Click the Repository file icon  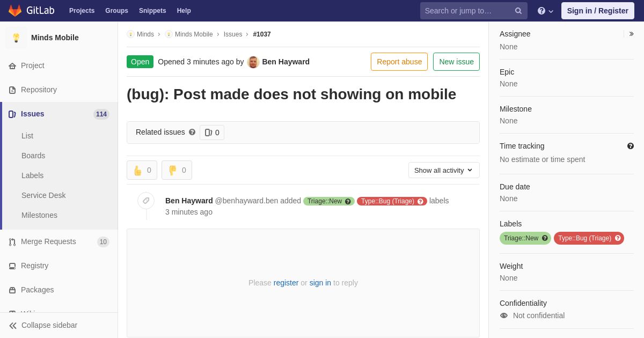12,90
